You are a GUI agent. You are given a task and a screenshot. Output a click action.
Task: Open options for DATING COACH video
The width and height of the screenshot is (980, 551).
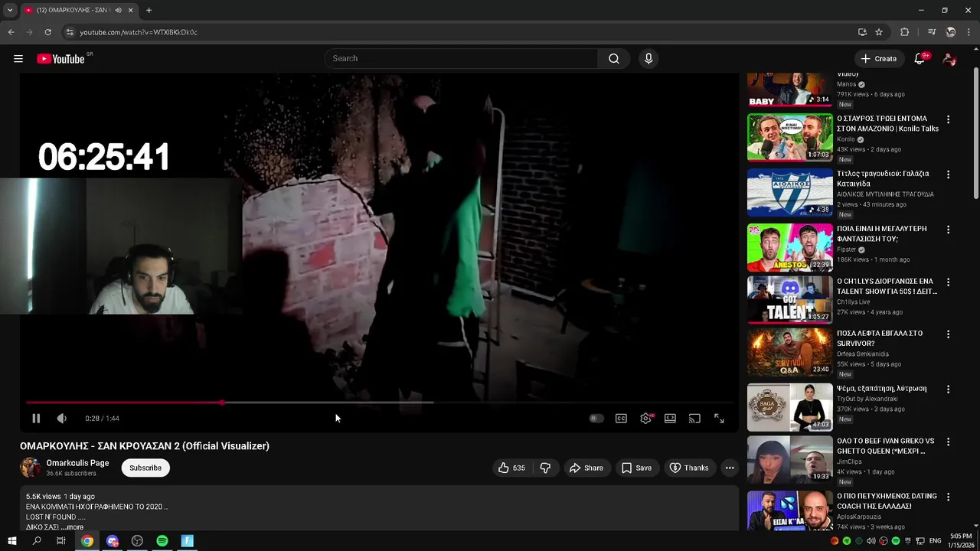click(948, 497)
